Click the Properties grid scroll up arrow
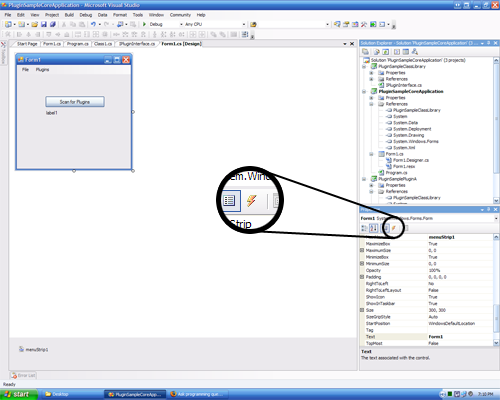 496,237
